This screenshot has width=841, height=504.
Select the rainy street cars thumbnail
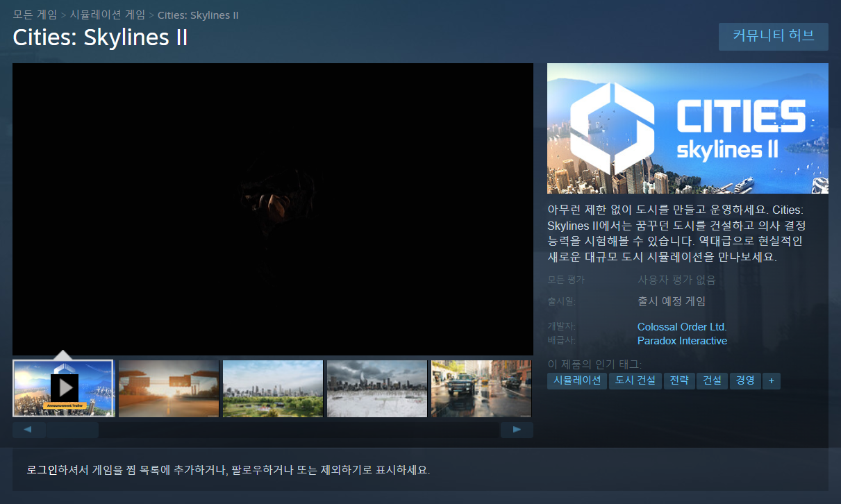481,388
